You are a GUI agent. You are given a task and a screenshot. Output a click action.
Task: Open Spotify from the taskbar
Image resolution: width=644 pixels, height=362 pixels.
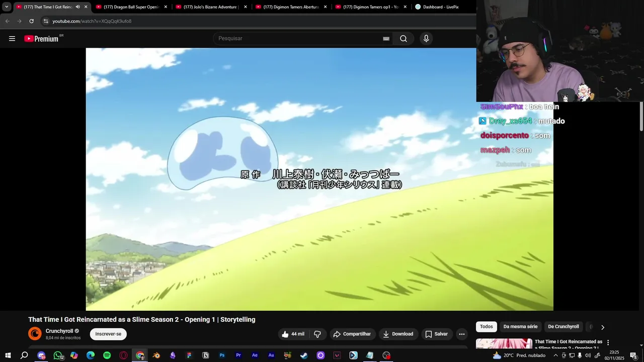click(x=107, y=355)
